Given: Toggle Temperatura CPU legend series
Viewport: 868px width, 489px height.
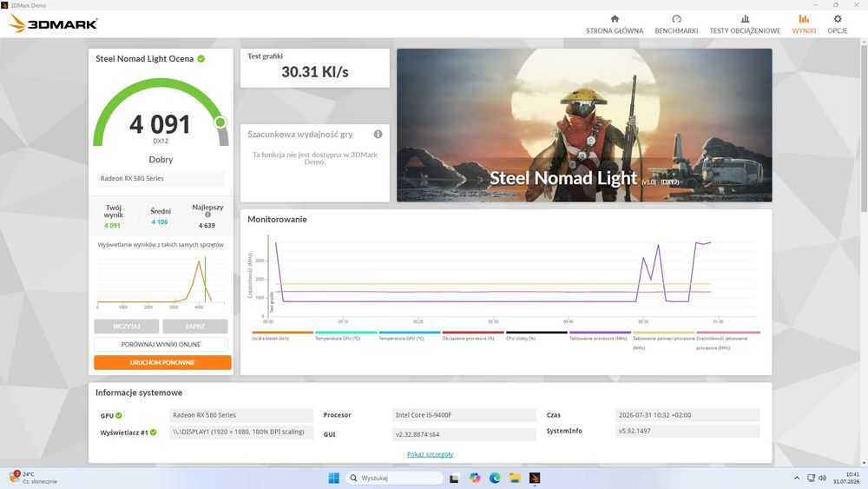Looking at the screenshot, I should [346, 335].
